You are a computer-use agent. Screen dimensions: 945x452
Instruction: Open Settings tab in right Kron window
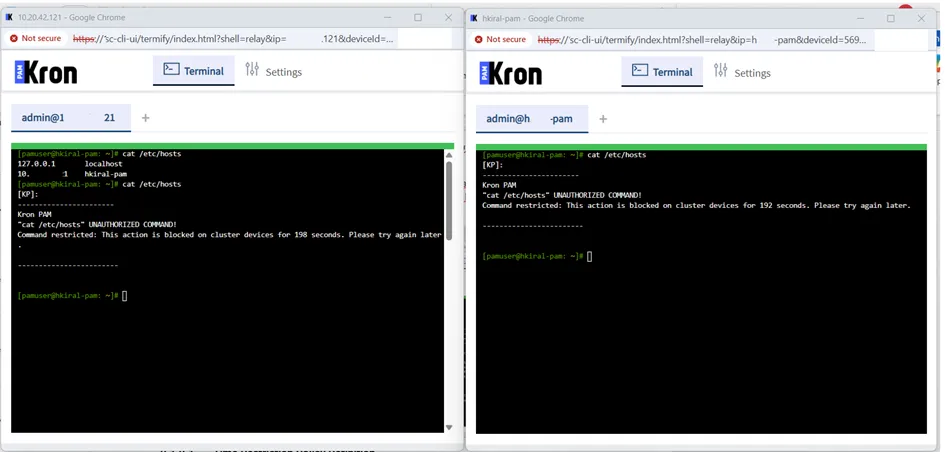(742, 72)
